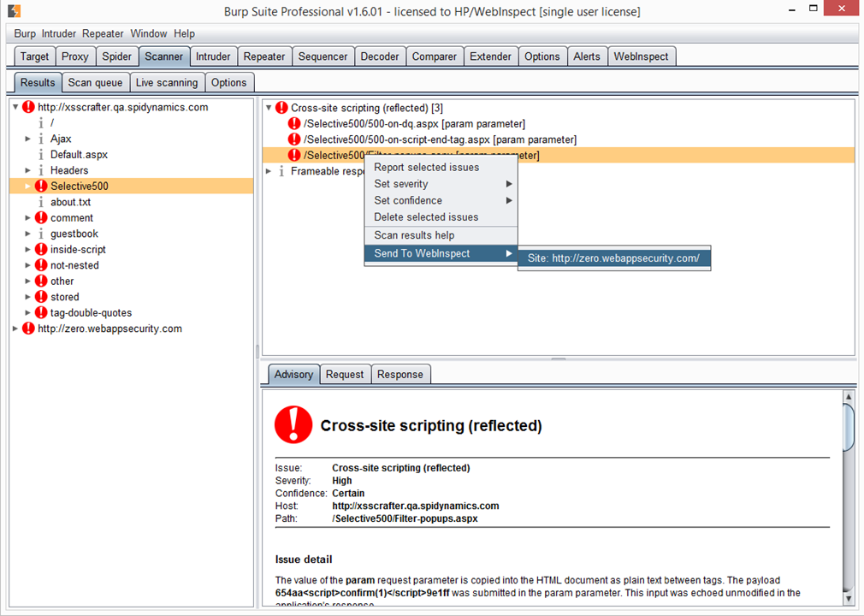The image size is (864, 616).
Task: Click the Burp Suite app icon in title bar
Action: coord(15,10)
